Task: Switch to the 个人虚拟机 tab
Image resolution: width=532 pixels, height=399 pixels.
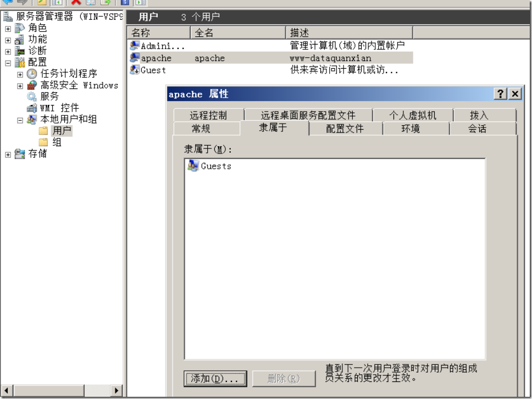Action: point(413,115)
